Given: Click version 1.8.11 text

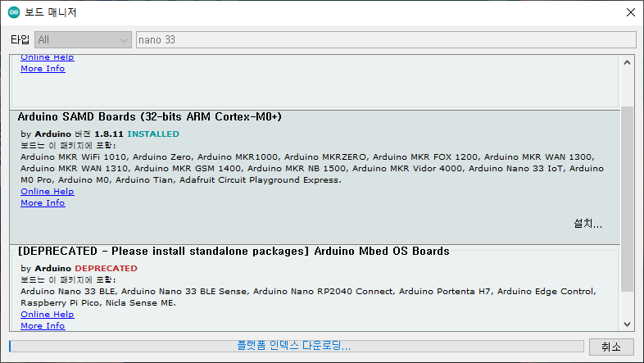Looking at the screenshot, I should [x=109, y=134].
